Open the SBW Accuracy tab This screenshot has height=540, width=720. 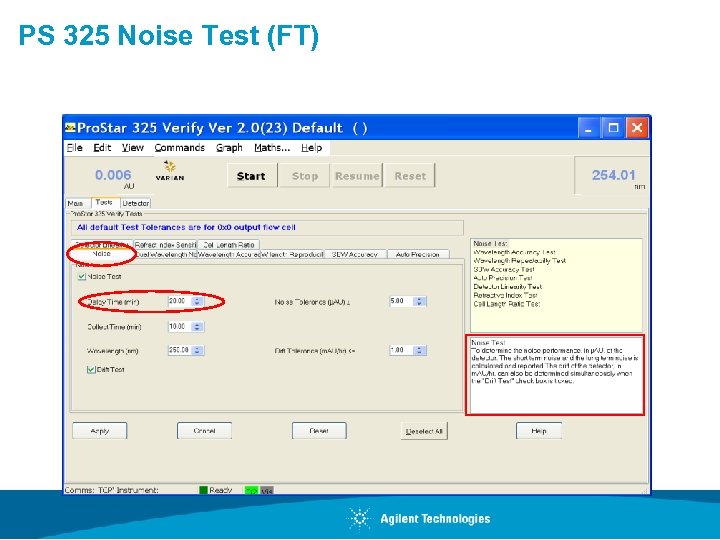pyautogui.click(x=355, y=254)
